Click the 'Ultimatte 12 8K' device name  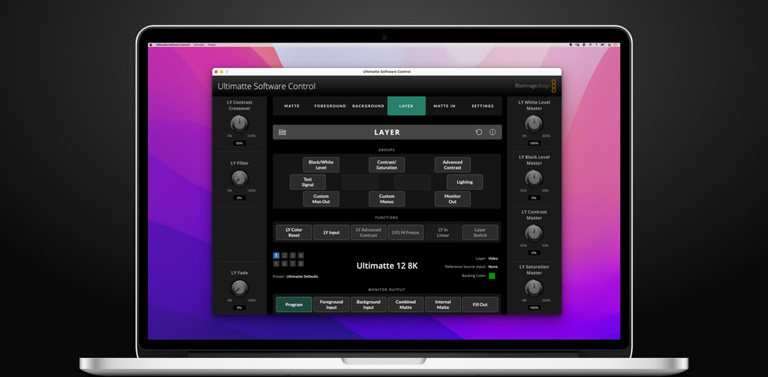(387, 266)
